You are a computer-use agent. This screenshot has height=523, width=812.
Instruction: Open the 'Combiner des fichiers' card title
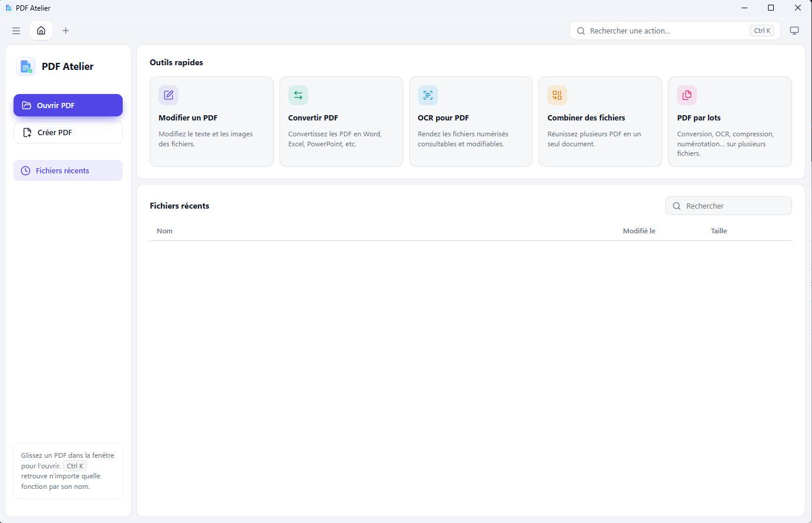[586, 118]
